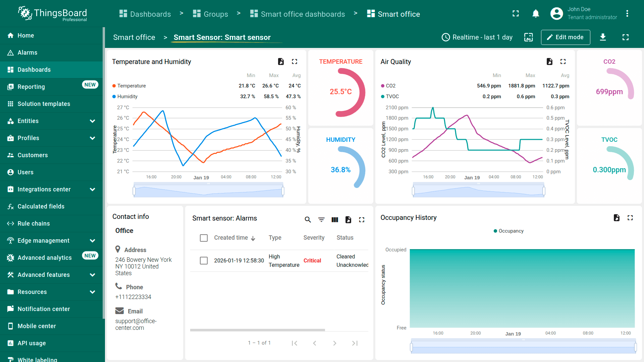Select all alarms header checkbox

[204, 238]
